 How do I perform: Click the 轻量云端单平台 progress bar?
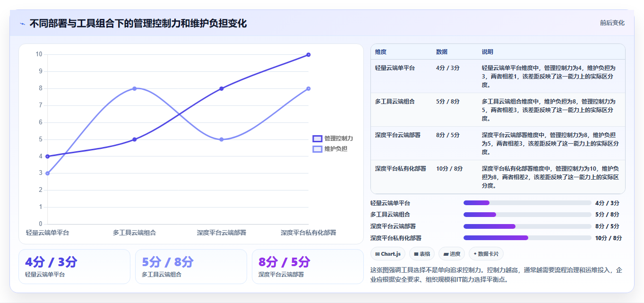pyautogui.click(x=527, y=203)
